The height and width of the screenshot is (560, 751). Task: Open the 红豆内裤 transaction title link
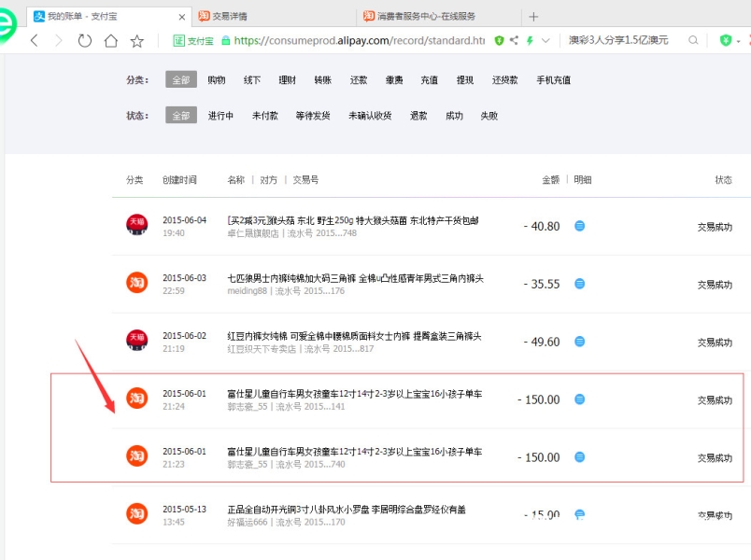click(x=354, y=336)
